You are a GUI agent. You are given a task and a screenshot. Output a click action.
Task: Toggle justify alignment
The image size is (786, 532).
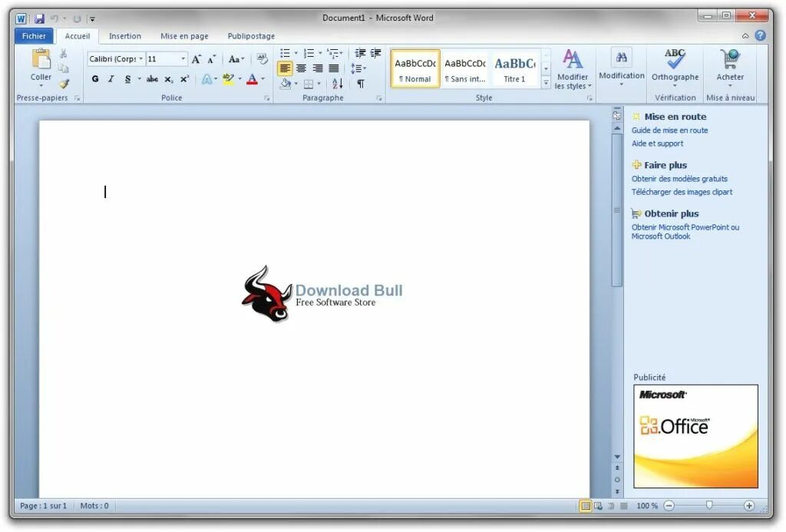pos(334,68)
